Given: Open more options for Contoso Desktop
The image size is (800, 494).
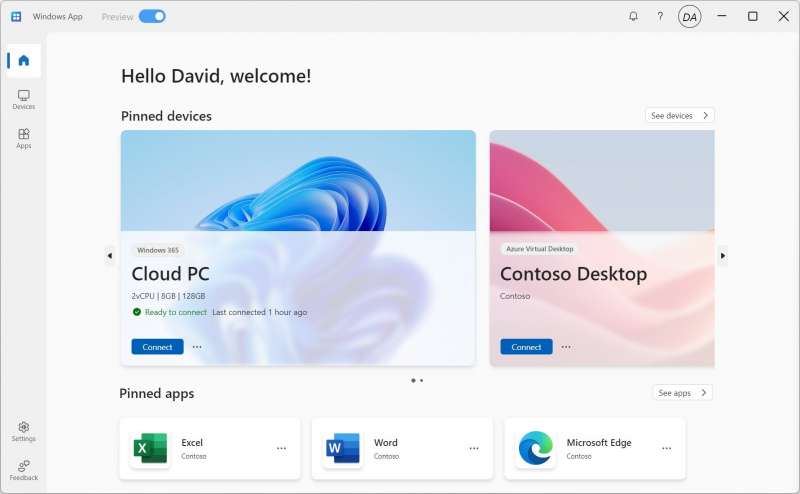Looking at the screenshot, I should (566, 347).
